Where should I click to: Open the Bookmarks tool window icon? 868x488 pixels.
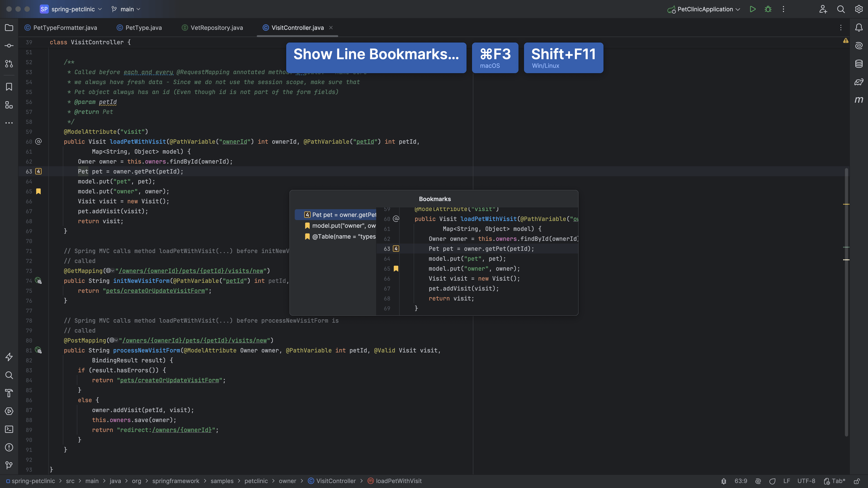coord(9,87)
